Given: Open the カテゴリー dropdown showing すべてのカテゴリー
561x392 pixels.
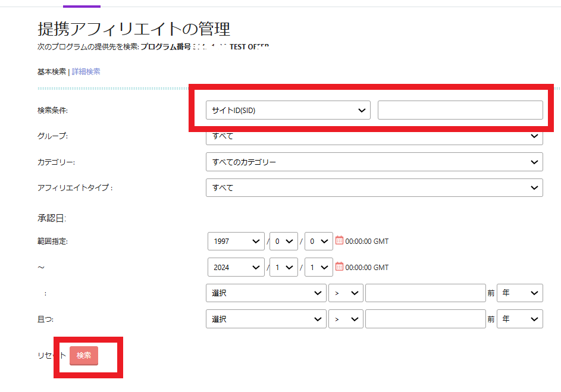Looking at the screenshot, I should pos(374,162).
